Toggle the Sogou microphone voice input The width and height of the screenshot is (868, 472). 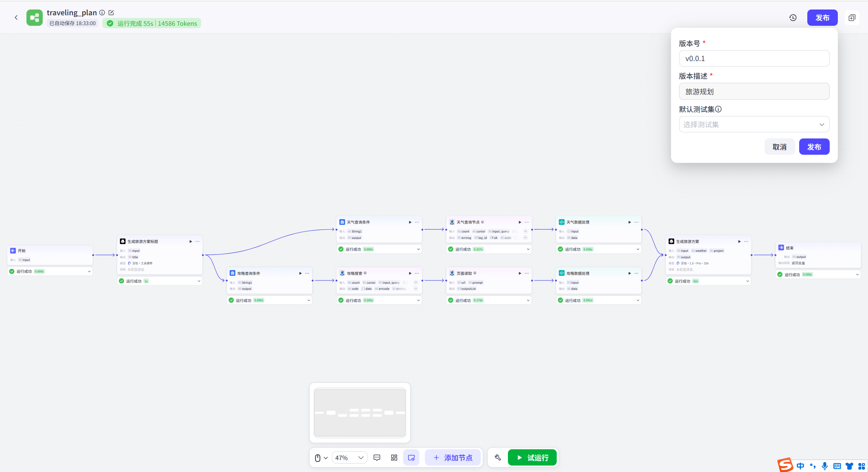[x=825, y=466]
